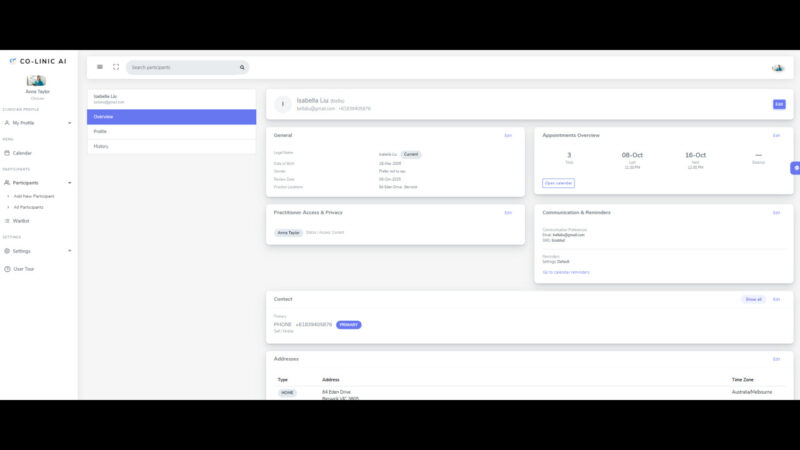
Task: Select Add New Participant in sidebar
Action: click(34, 196)
